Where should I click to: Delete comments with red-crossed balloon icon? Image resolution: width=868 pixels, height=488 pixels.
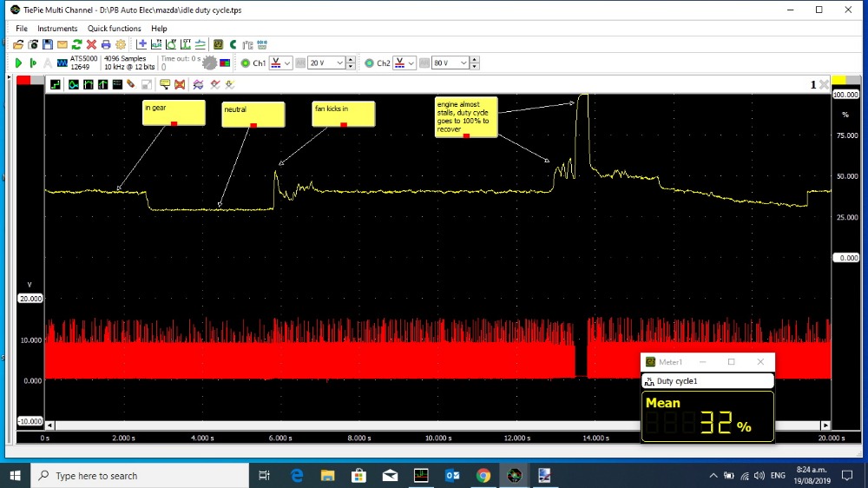pos(180,84)
